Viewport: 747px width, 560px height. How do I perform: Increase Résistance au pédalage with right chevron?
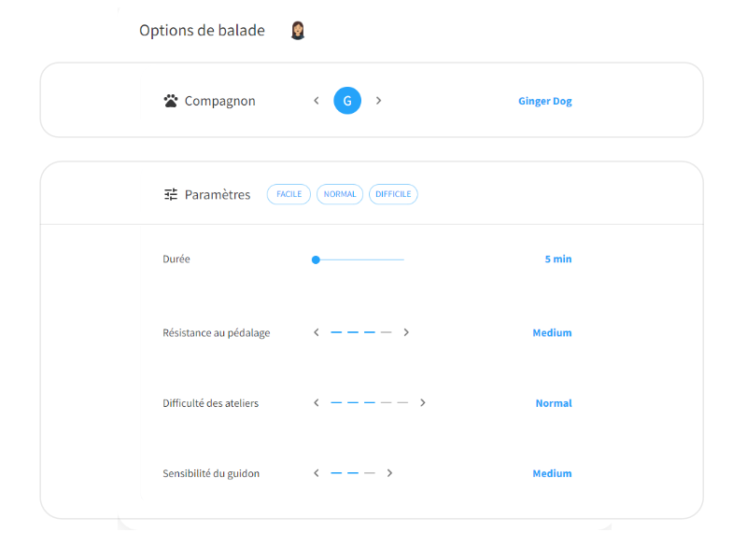tap(406, 332)
